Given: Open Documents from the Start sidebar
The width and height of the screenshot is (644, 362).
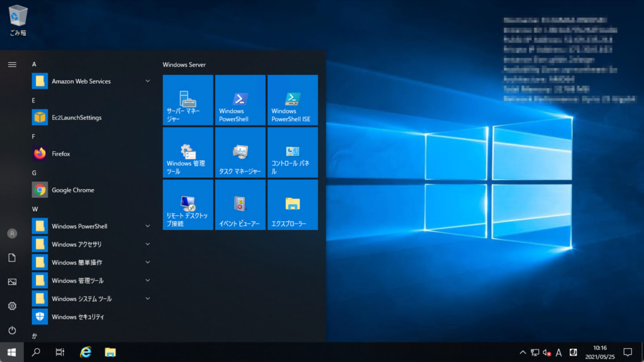Looking at the screenshot, I should tap(12, 258).
